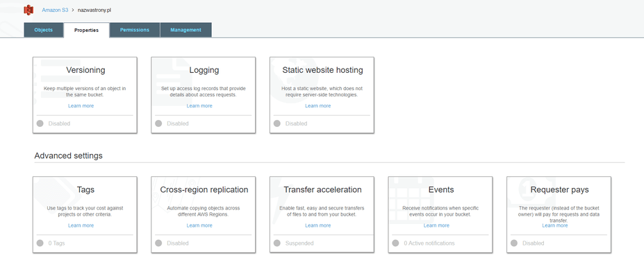Go to the Management tab
Image resolution: width=644 pixels, height=276 pixels.
coord(185,30)
